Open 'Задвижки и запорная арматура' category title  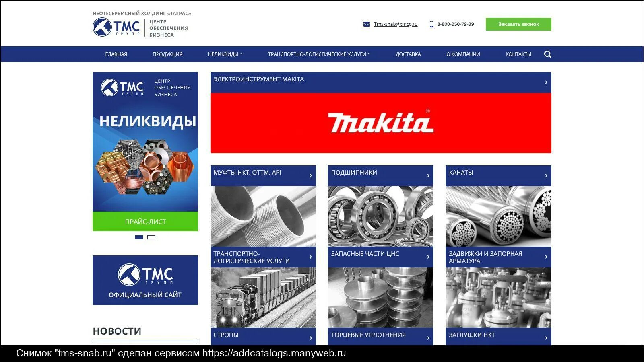[x=485, y=257]
